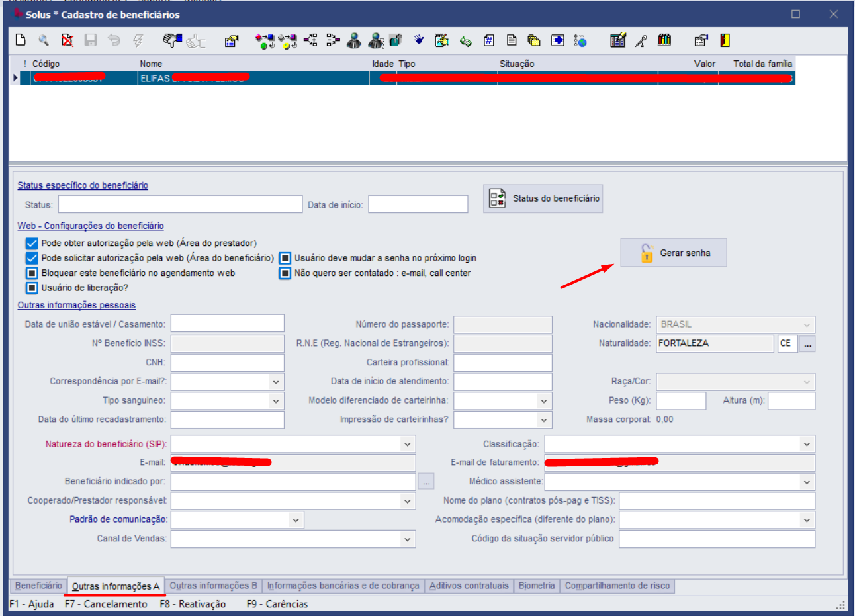
Task: Click the page with red X delete icon
Action: [67, 40]
